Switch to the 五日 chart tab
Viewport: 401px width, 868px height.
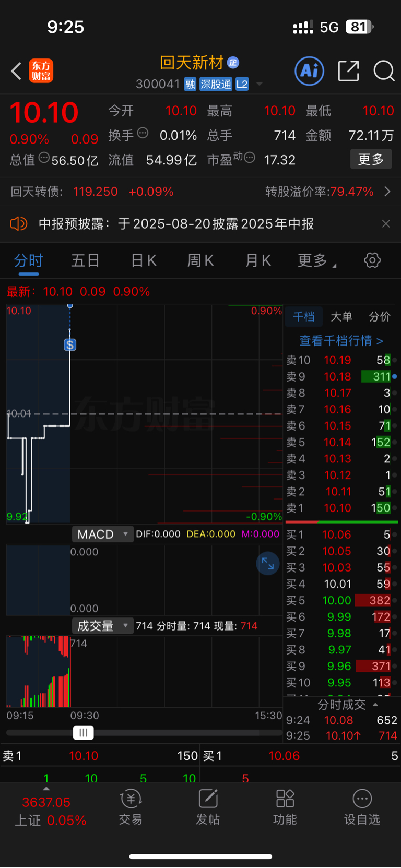point(85,260)
